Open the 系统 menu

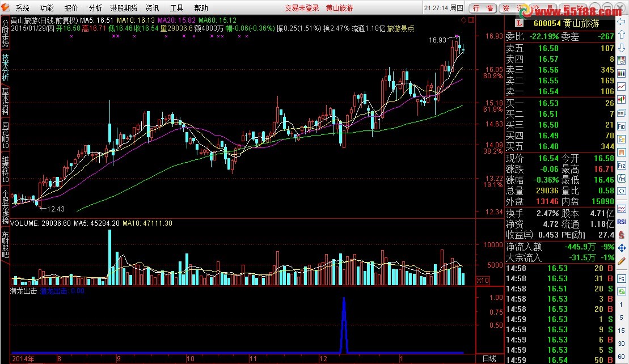pyautogui.click(x=23, y=8)
